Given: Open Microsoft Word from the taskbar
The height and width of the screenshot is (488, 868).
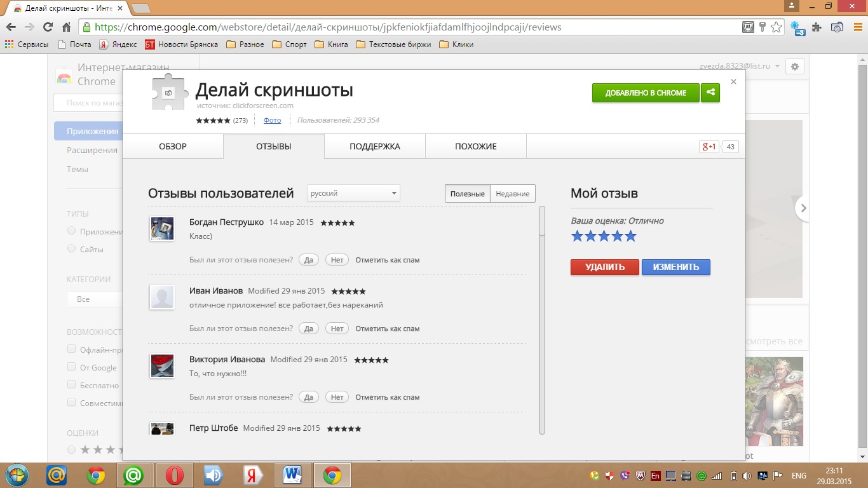Looking at the screenshot, I should coord(292,475).
